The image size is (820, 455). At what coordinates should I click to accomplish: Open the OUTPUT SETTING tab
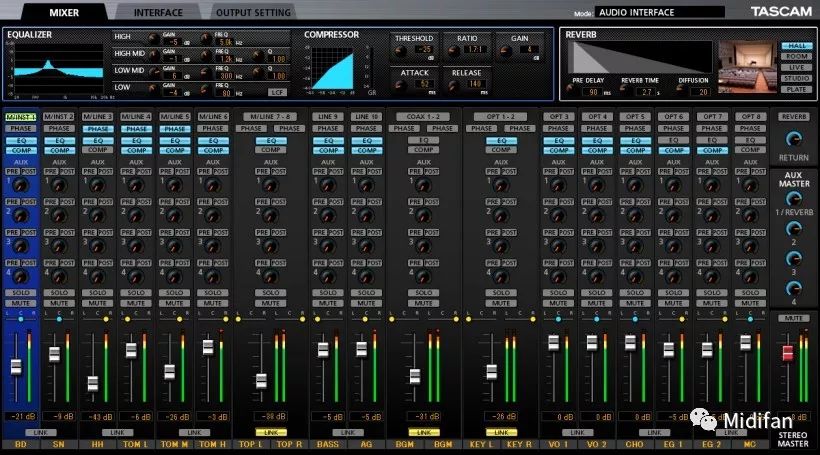click(x=253, y=13)
